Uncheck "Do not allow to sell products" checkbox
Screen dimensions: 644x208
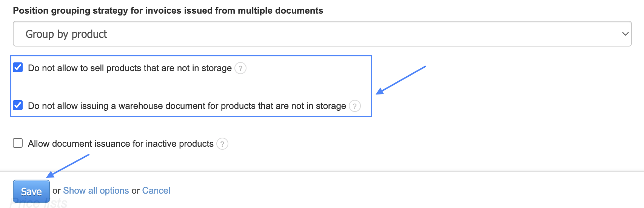[x=18, y=68]
